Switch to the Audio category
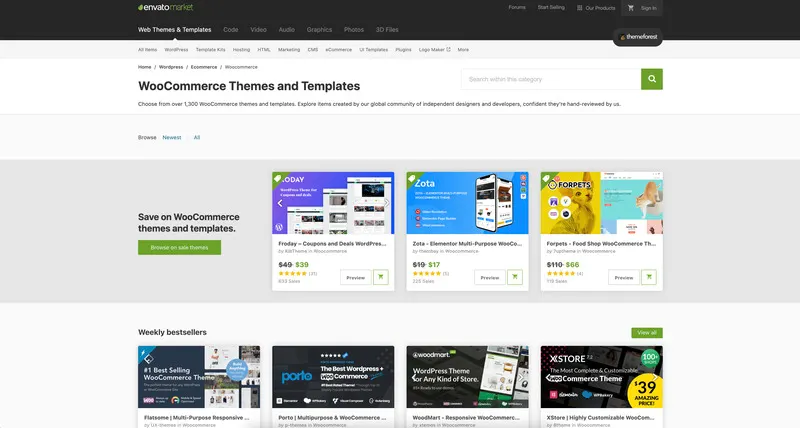Image resolution: width=800 pixels, height=428 pixels. pos(286,30)
